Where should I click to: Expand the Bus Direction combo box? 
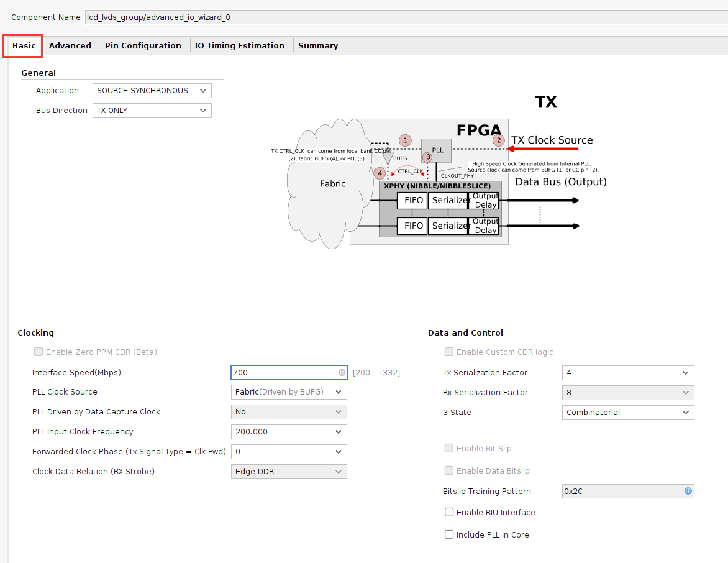[152, 111]
